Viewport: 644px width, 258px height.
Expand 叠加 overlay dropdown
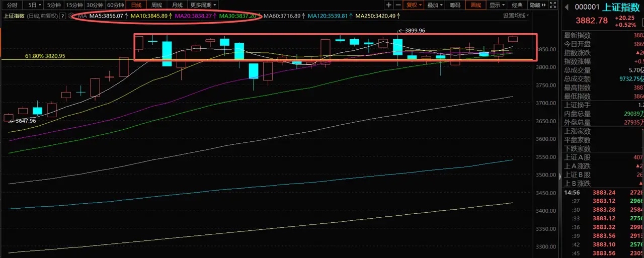tap(434, 5)
